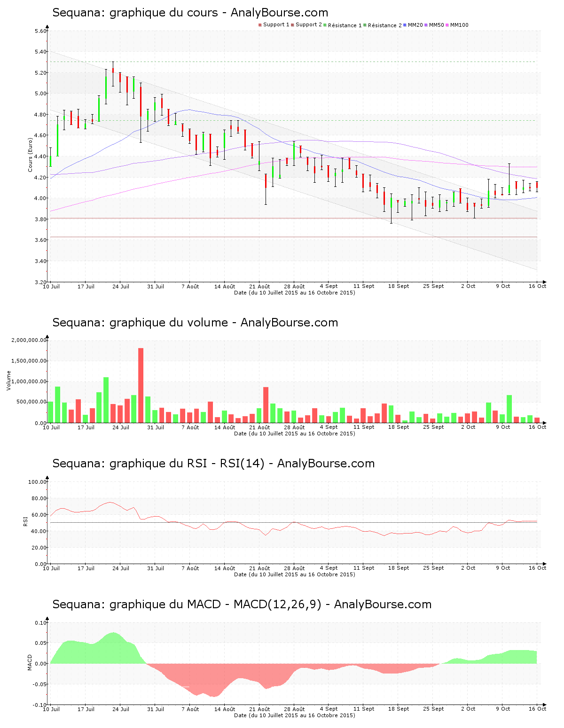The height and width of the screenshot is (728, 564).
Task: Click the 3.20 value on price axis
Action: point(40,282)
